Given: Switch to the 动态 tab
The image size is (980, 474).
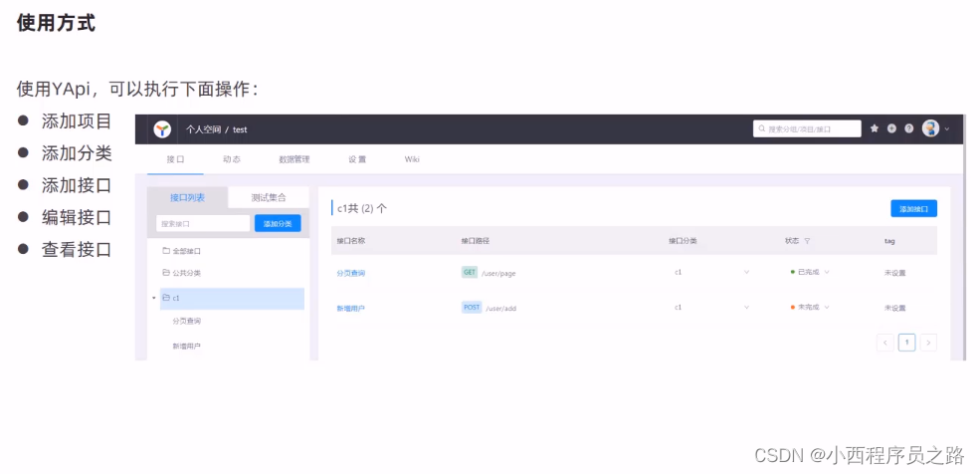Looking at the screenshot, I should coord(231,159).
